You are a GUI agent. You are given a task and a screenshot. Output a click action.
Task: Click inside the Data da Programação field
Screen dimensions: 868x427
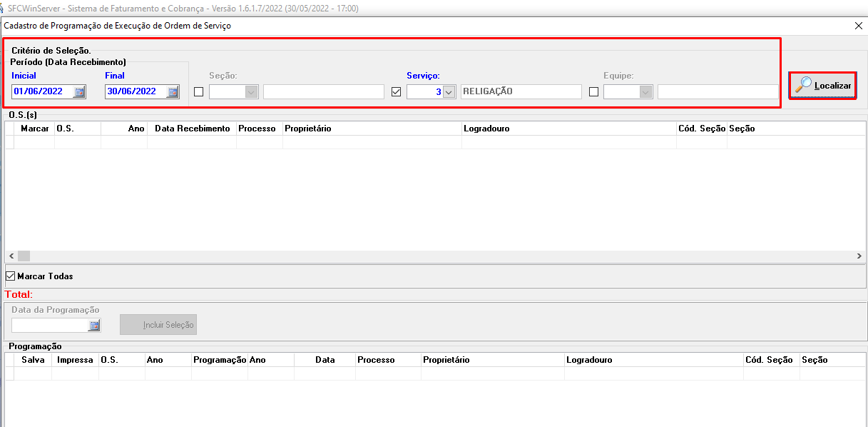[50, 325]
